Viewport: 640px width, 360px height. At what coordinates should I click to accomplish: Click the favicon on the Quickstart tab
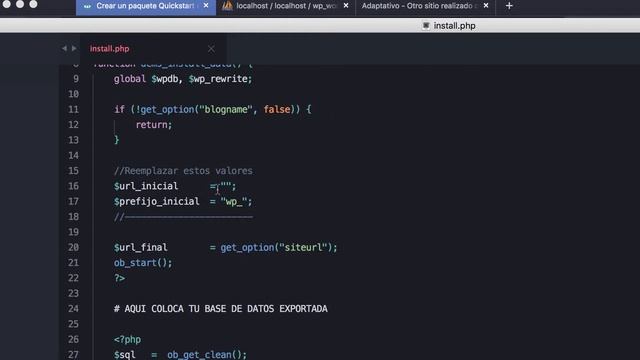[87, 6]
